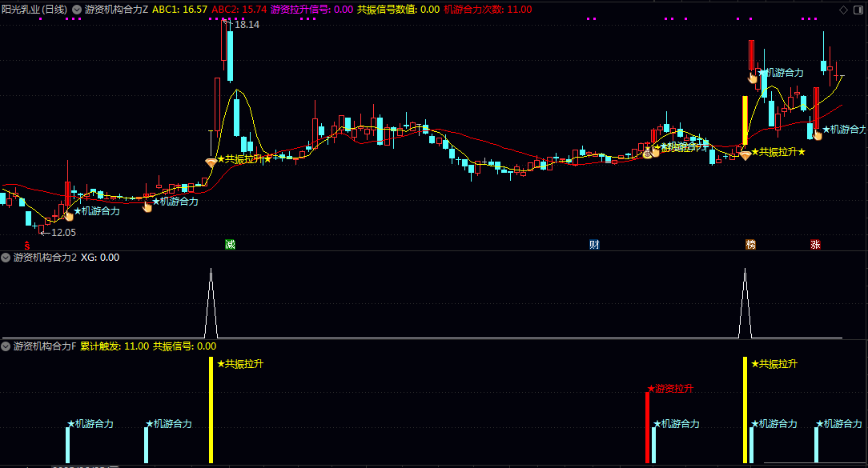Click the ABC1: 16.57 value
The height and width of the screenshot is (468, 868).
(180, 10)
